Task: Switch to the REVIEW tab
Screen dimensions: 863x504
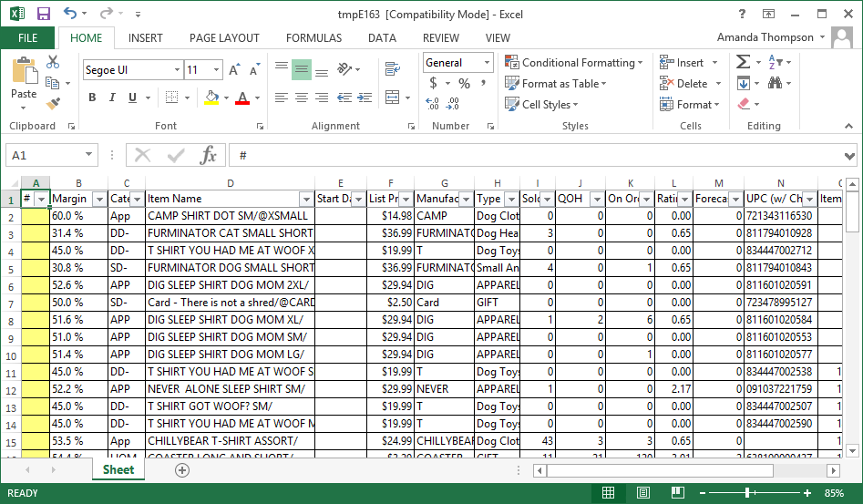Action: [x=440, y=38]
